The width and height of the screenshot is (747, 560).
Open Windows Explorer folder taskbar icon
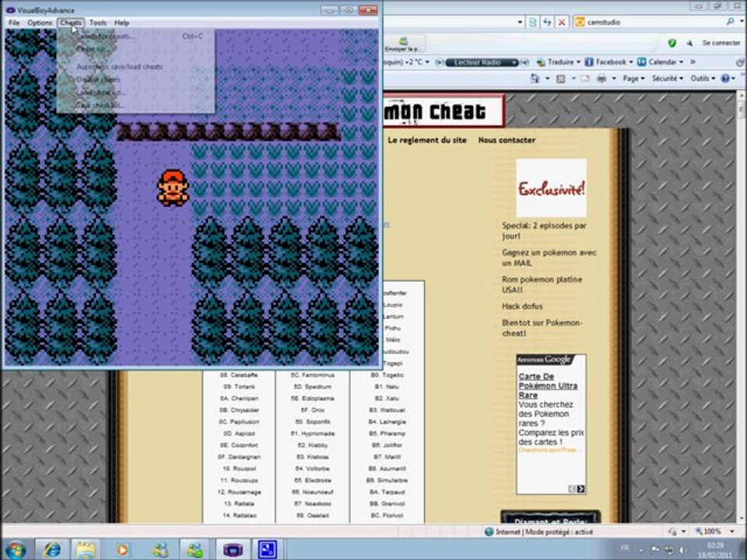click(x=86, y=550)
